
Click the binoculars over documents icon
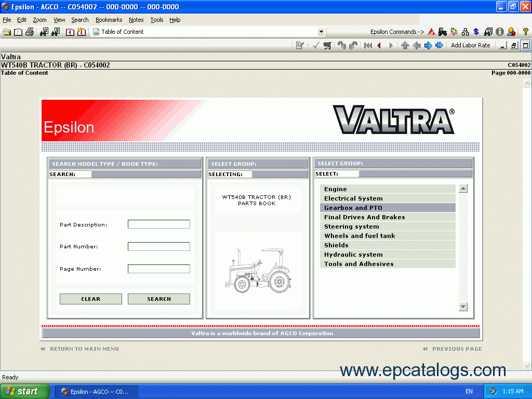[488, 32]
